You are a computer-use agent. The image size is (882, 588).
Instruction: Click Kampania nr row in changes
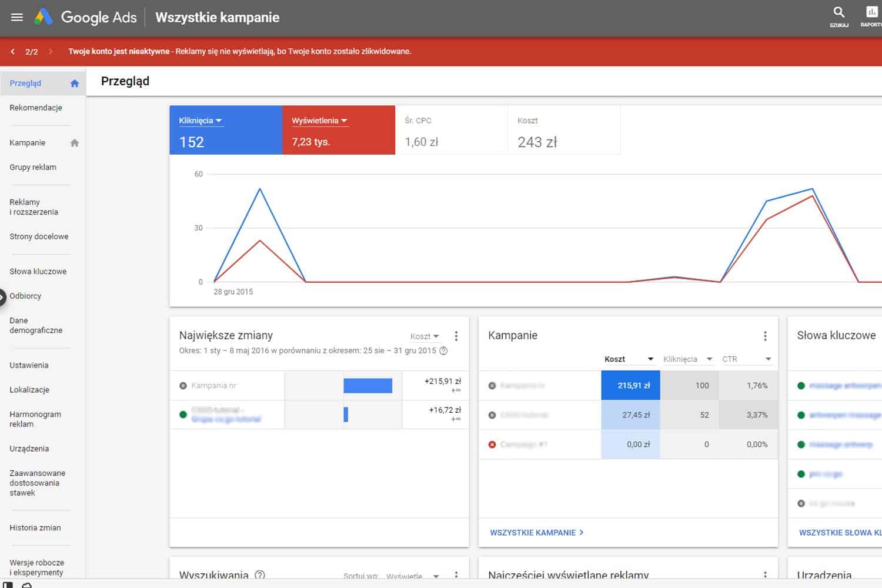coord(319,386)
